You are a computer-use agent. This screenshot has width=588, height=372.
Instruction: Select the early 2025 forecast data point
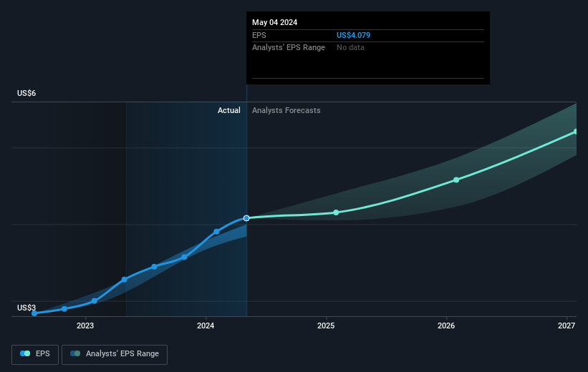tap(336, 212)
